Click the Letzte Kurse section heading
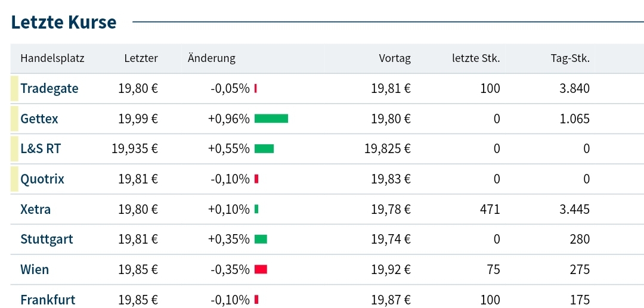This screenshot has width=644, height=308. pos(64,23)
